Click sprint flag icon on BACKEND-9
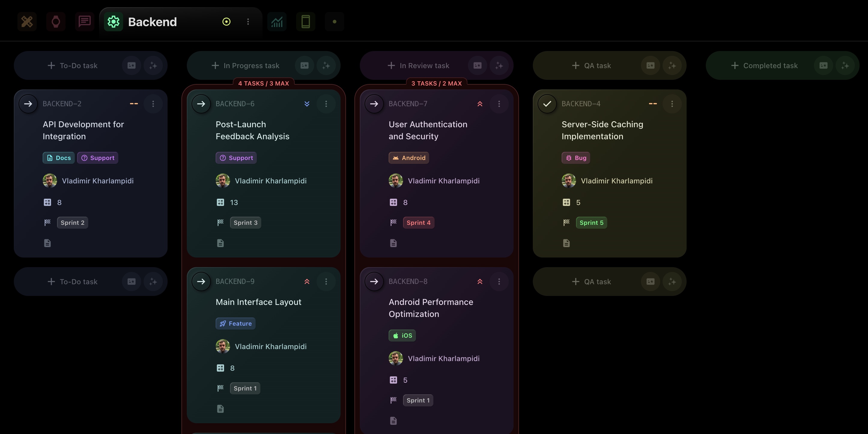Screen dimensions: 868x434 point(220,388)
